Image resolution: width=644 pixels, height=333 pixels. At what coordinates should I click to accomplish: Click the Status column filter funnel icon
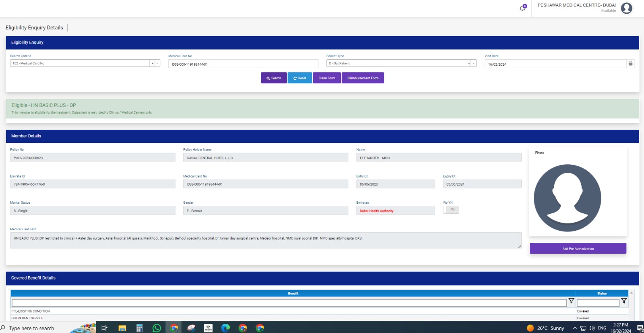click(x=623, y=301)
